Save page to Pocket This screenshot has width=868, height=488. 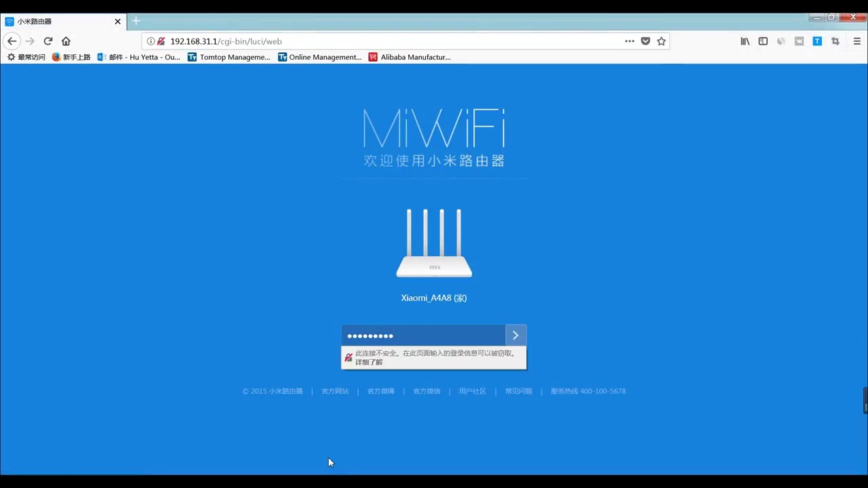pos(646,41)
